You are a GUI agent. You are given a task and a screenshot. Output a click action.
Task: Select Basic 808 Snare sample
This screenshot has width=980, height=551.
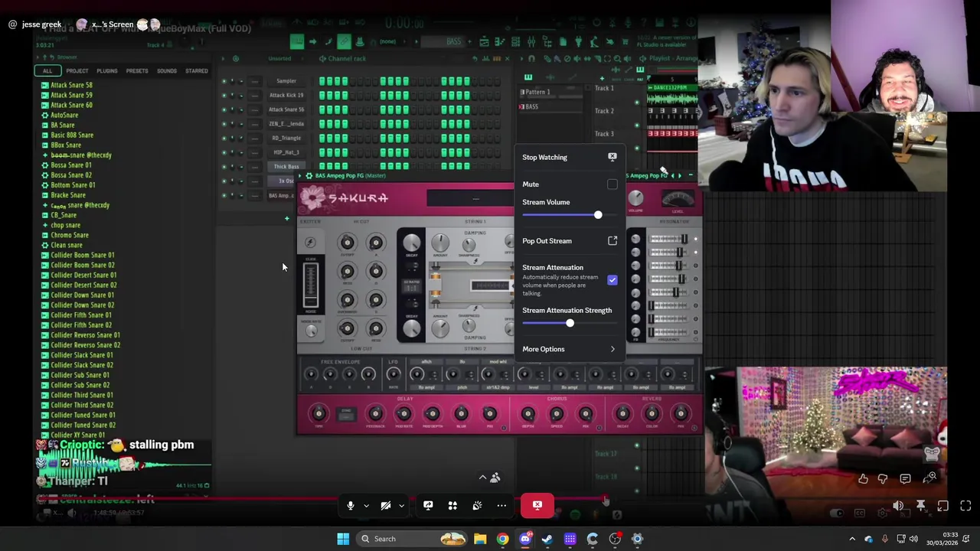[x=72, y=135]
